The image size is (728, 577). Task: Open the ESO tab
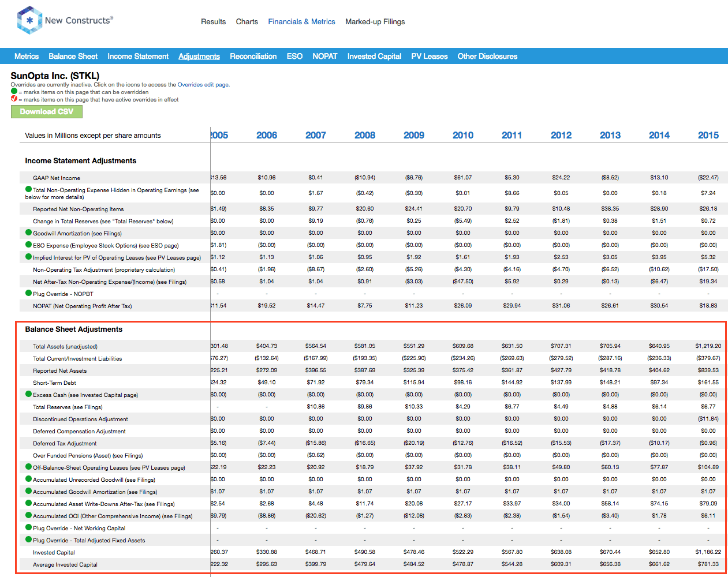[294, 56]
